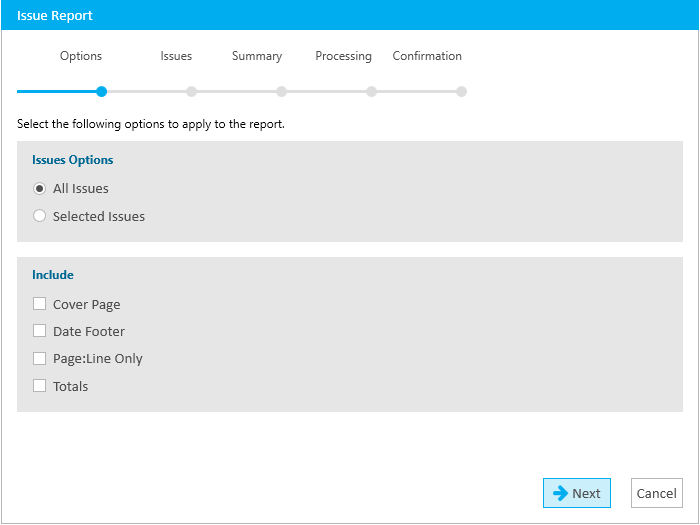Image resolution: width=700 pixels, height=525 pixels.
Task: Open the Options step label
Action: coord(81,56)
